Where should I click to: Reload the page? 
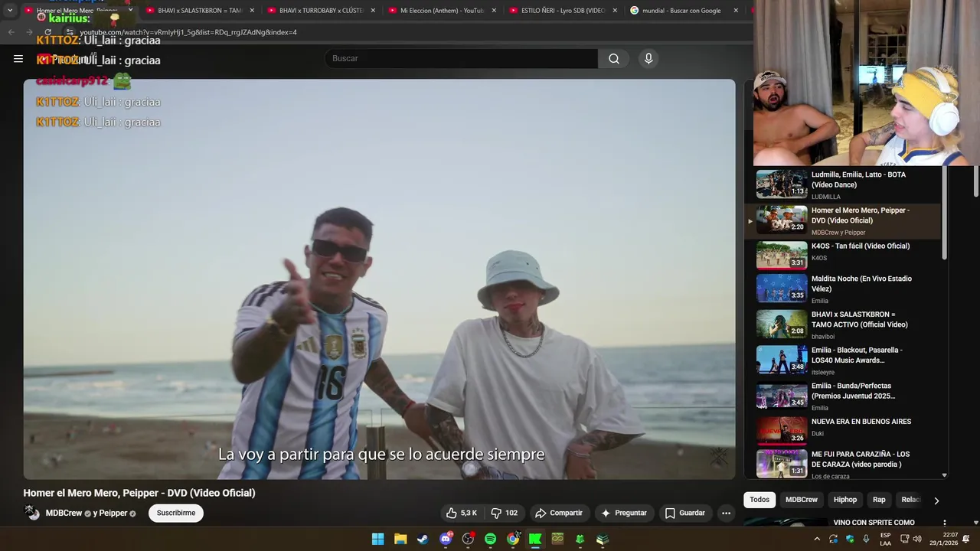[47, 32]
